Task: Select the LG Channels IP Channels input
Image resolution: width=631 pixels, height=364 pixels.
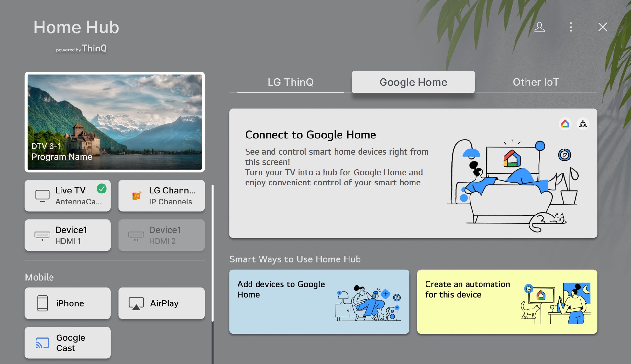Action: (162, 195)
